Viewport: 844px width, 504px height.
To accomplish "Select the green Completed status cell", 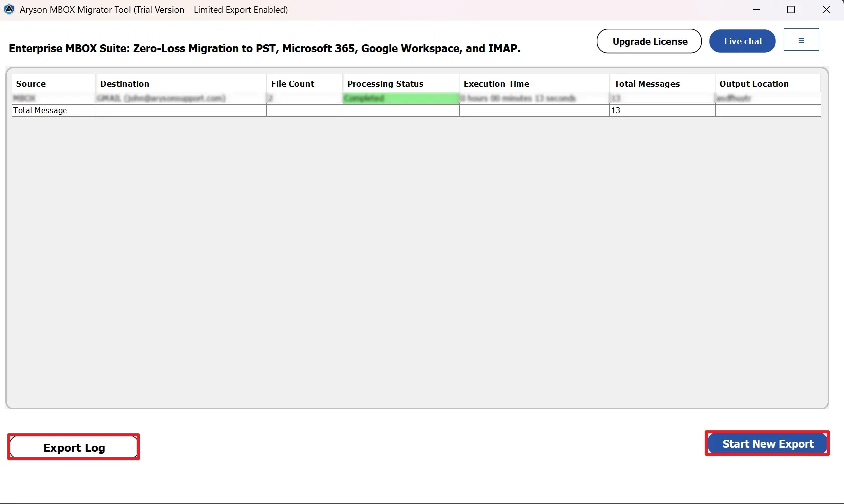I will [x=401, y=98].
